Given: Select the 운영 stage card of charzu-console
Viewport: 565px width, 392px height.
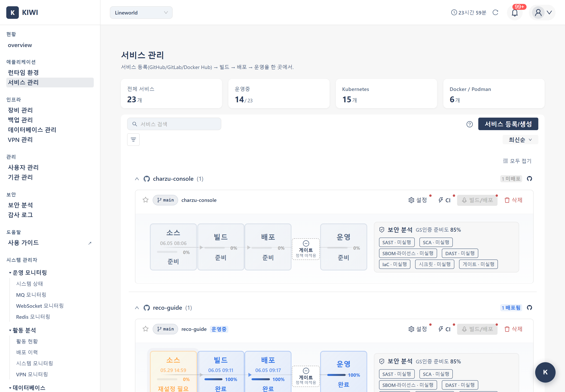Looking at the screenshot, I should coord(344,247).
